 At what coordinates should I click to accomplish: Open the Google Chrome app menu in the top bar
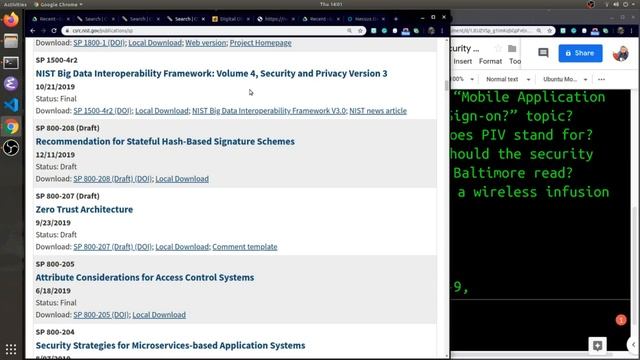pos(58,4)
